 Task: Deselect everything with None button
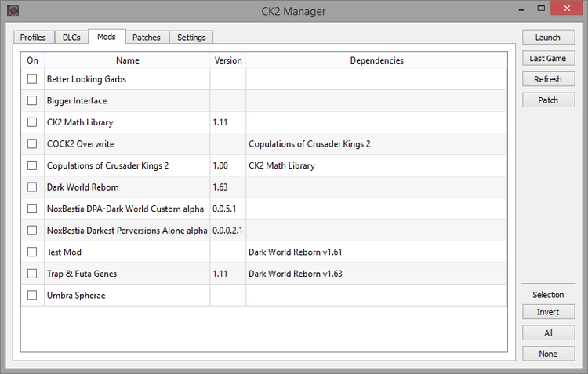coord(548,354)
